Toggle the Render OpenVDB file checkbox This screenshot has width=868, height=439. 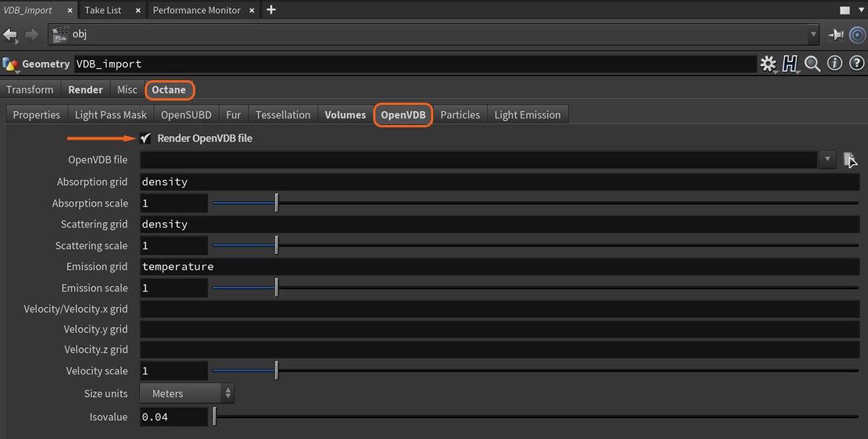pos(146,138)
